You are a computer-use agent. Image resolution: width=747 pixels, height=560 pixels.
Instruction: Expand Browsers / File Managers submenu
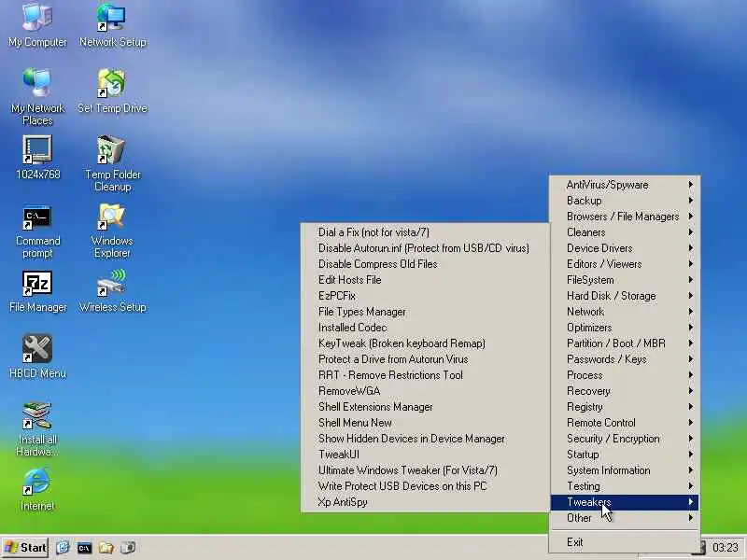tap(625, 217)
